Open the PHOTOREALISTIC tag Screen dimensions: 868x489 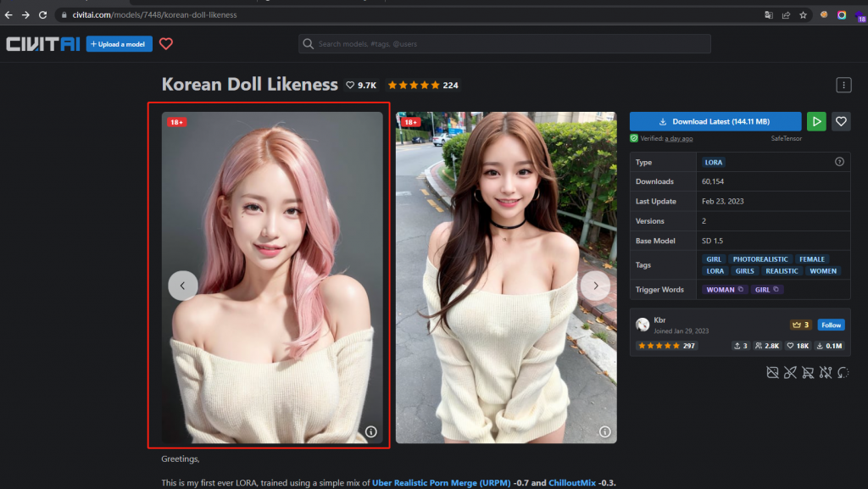pos(760,258)
